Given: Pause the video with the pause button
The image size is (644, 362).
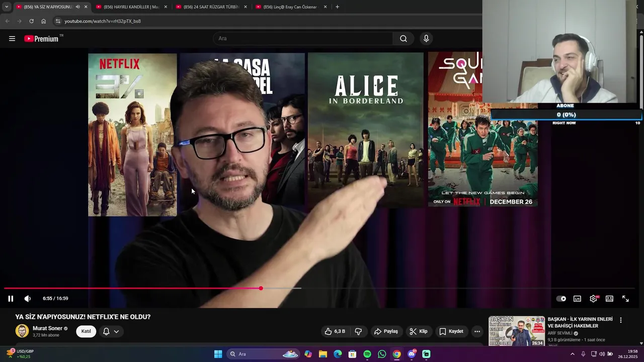Looking at the screenshot, I should 11,299.
